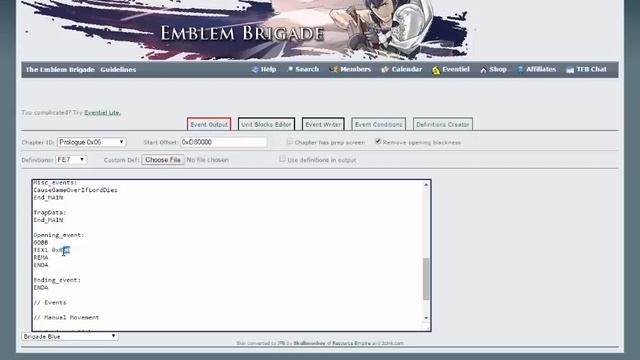
Task: Switch to the Event Writer tab
Action: [x=323, y=124]
